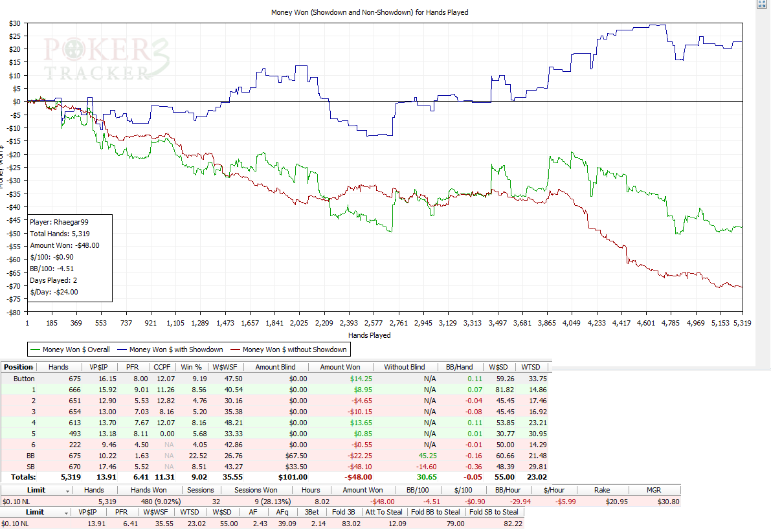Select the Button position row
The image size is (771, 532).
pos(274,379)
